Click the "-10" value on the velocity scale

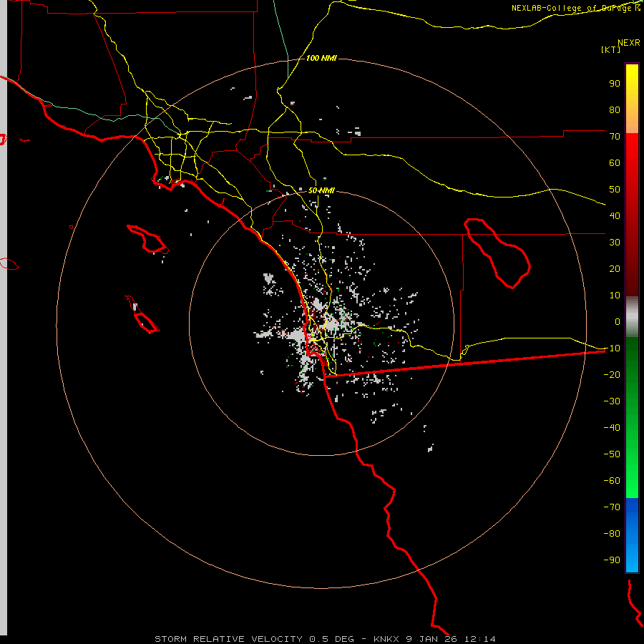tap(612, 348)
